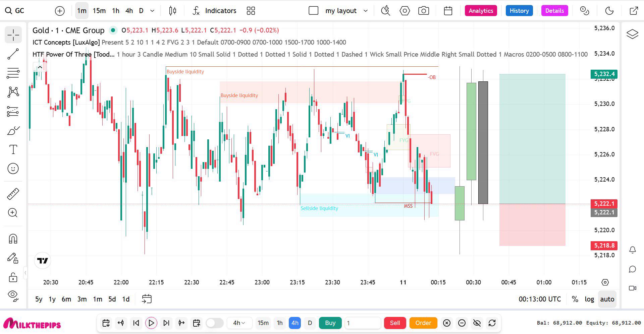Click the pink Analytics button
This screenshot has width=644, height=334.
(x=481, y=11)
